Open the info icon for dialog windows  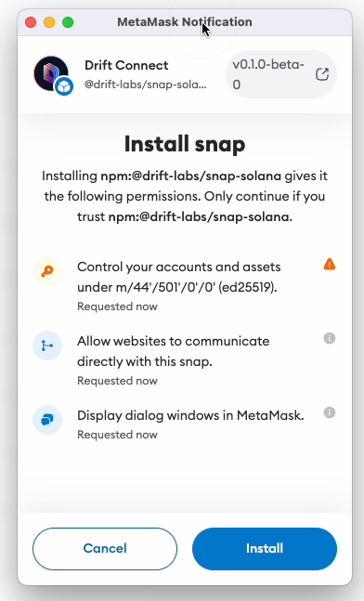click(x=330, y=412)
